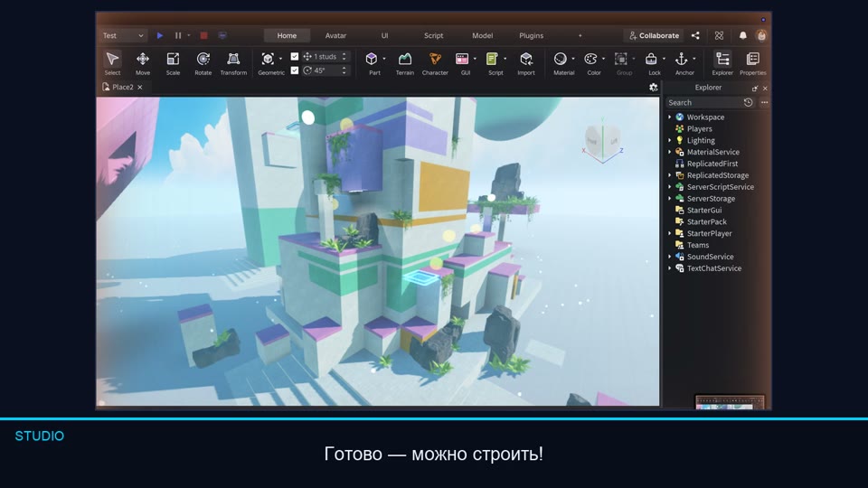Image resolution: width=868 pixels, height=488 pixels.
Task: Open the Terrain editor
Action: (405, 63)
